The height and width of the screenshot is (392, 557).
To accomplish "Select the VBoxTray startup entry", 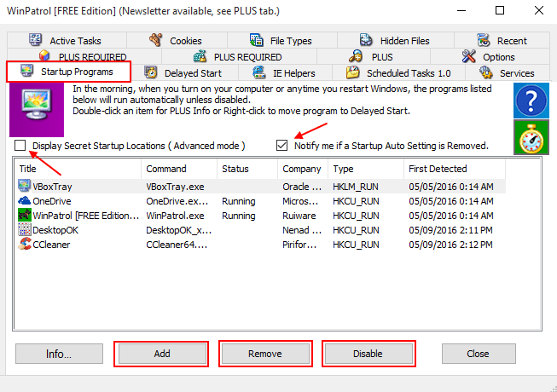I will [262, 187].
